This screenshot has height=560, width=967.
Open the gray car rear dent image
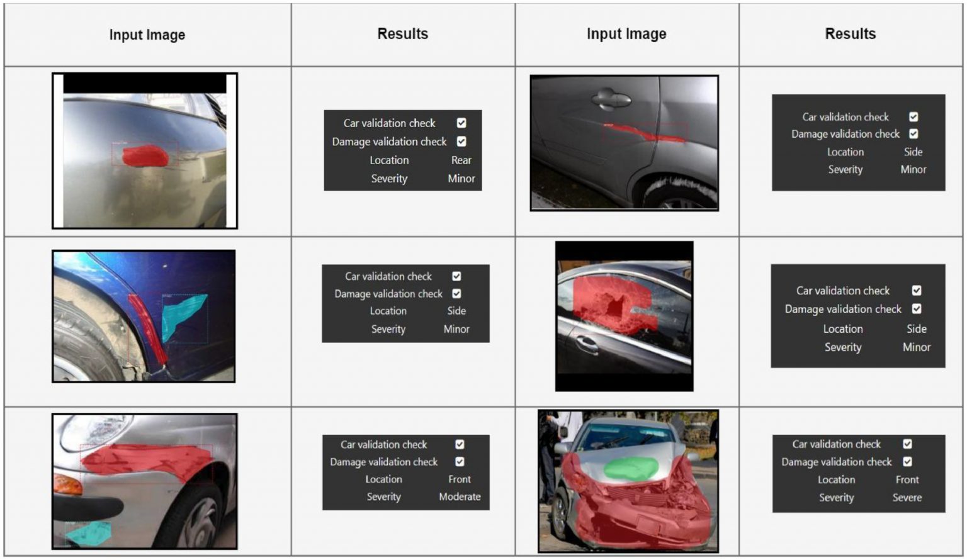145,151
